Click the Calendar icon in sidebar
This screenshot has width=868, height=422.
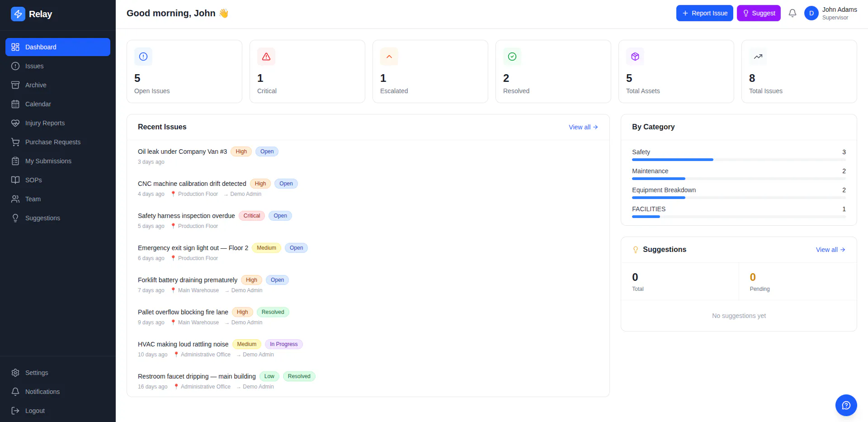pyautogui.click(x=15, y=104)
